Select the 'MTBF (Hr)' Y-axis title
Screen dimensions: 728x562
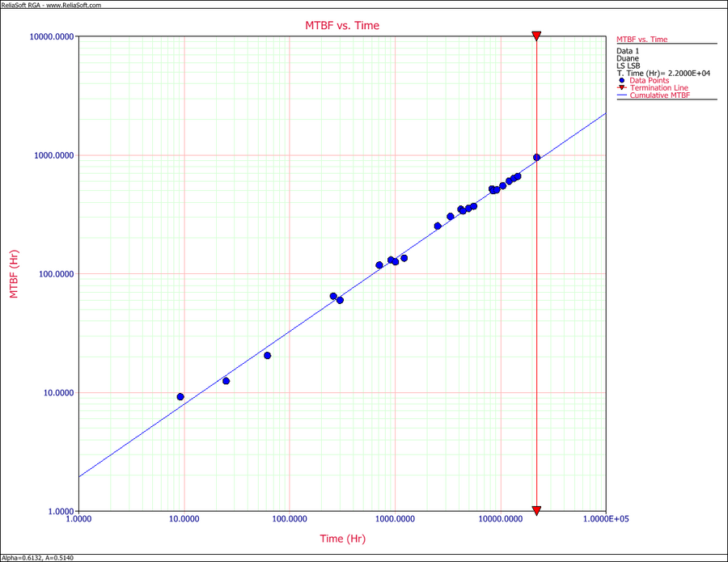tap(15, 274)
